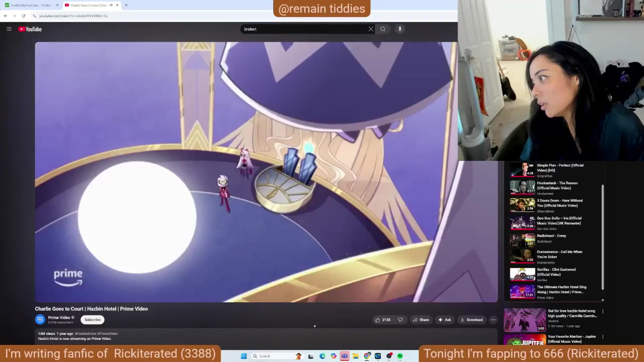Open Your Favorite Martian - Jupiter video
Screen dimensions: 644x362
coord(550,339)
